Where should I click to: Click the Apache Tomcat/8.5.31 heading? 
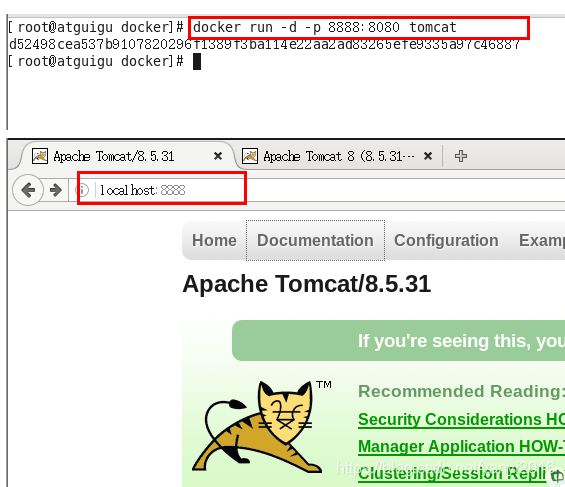click(307, 284)
